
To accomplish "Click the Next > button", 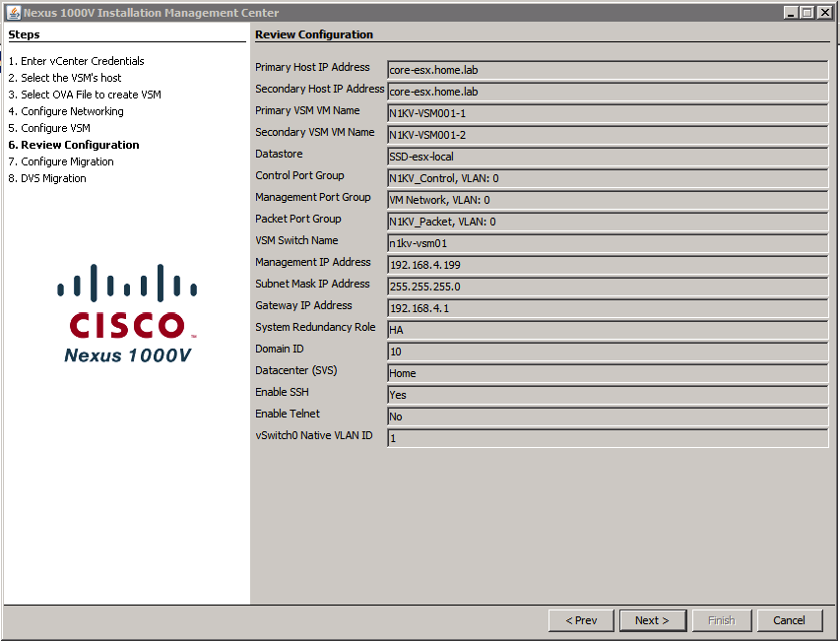I will pos(653,620).
